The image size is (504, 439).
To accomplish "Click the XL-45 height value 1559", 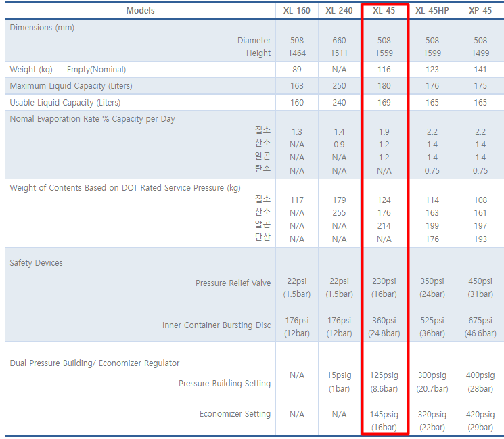I will [385, 53].
